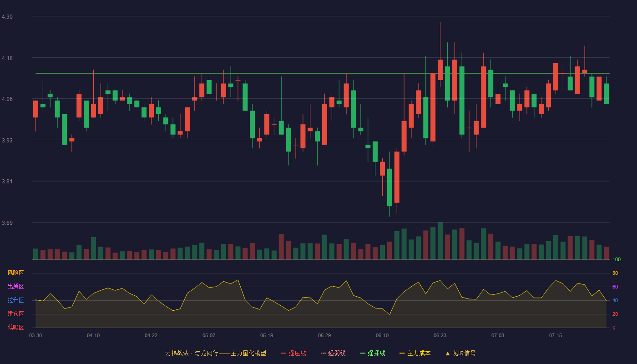Screen dimensions: 637x364
Task: Click the 4.06 price axis label
Action: 7,99
